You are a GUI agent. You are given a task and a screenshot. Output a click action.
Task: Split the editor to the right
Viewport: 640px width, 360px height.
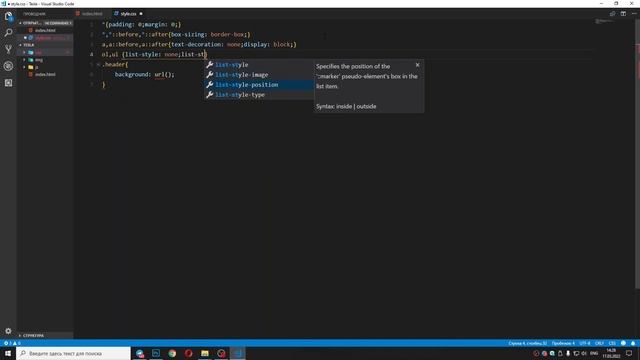[x=623, y=14]
